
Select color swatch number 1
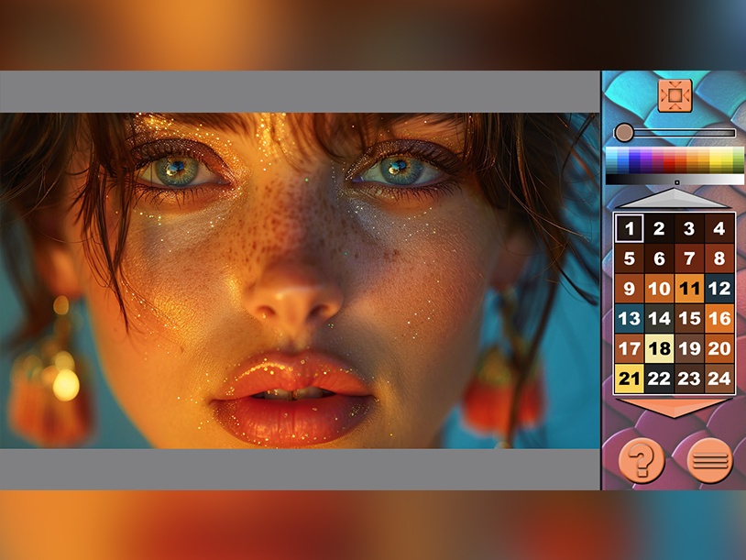(629, 228)
